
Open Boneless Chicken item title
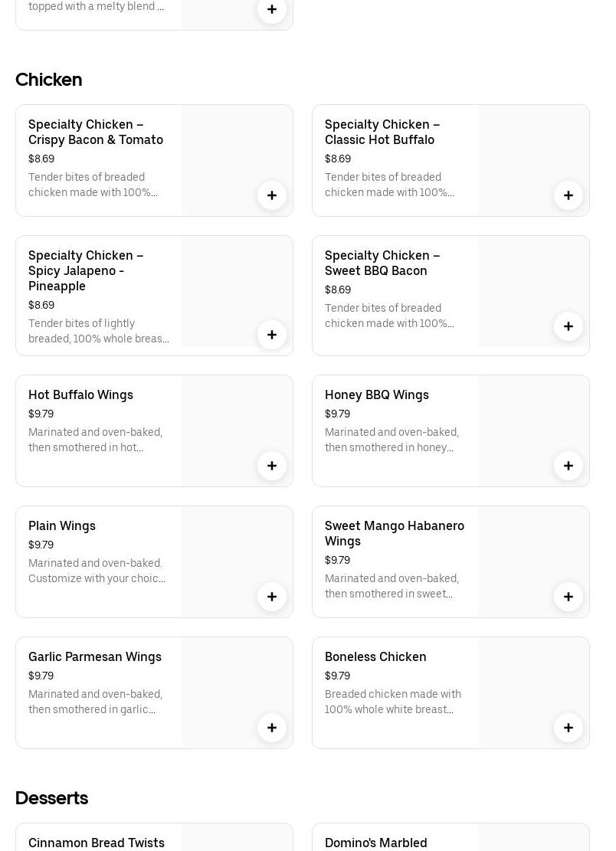point(375,656)
